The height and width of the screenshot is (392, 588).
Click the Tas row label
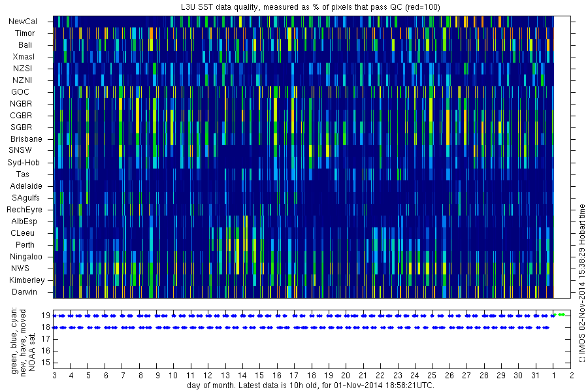click(x=22, y=174)
